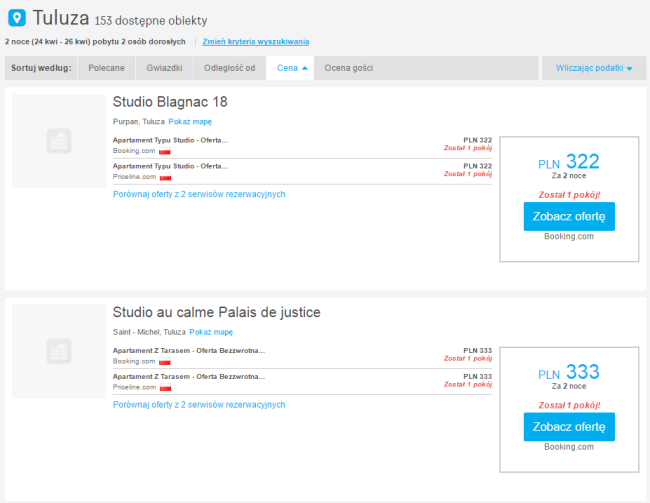This screenshot has width=650, height=503.
Task: Open the Wliczając podatki dropdown
Action: click(594, 68)
